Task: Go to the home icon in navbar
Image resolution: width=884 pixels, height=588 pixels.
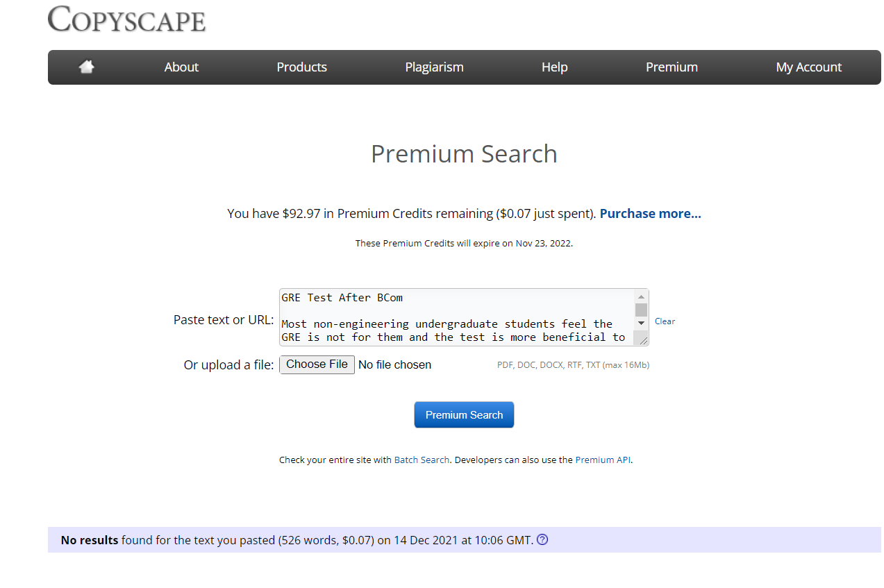Action: click(87, 67)
